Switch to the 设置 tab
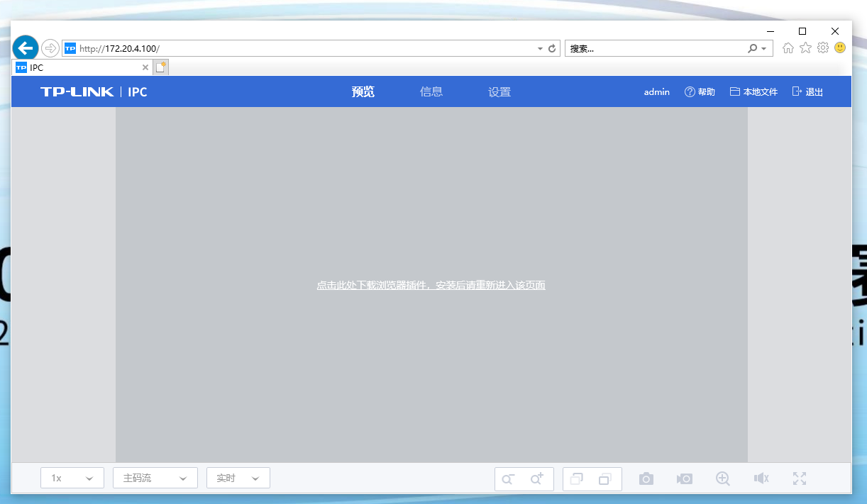 point(499,91)
